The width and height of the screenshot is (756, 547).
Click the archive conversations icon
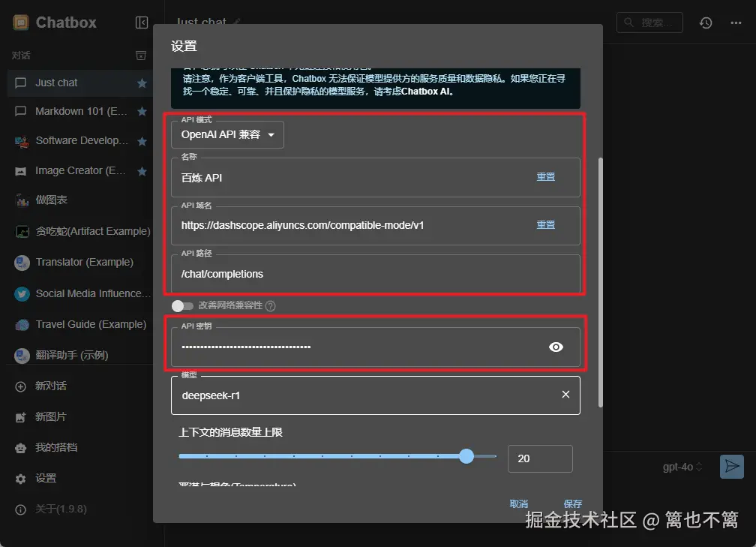[x=141, y=56]
